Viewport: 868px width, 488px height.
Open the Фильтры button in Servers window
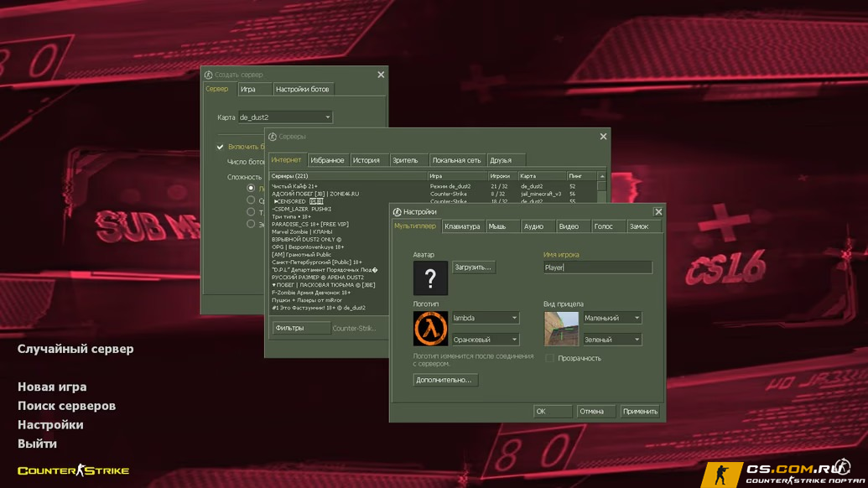point(301,328)
